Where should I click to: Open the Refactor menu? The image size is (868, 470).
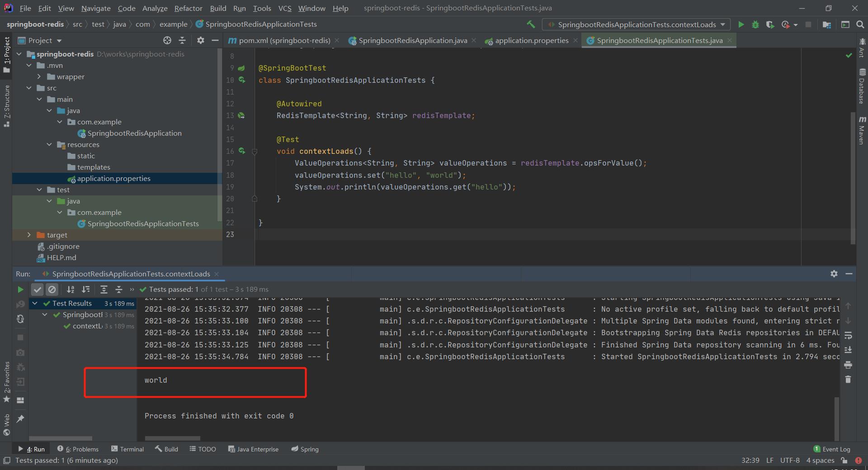pos(188,8)
